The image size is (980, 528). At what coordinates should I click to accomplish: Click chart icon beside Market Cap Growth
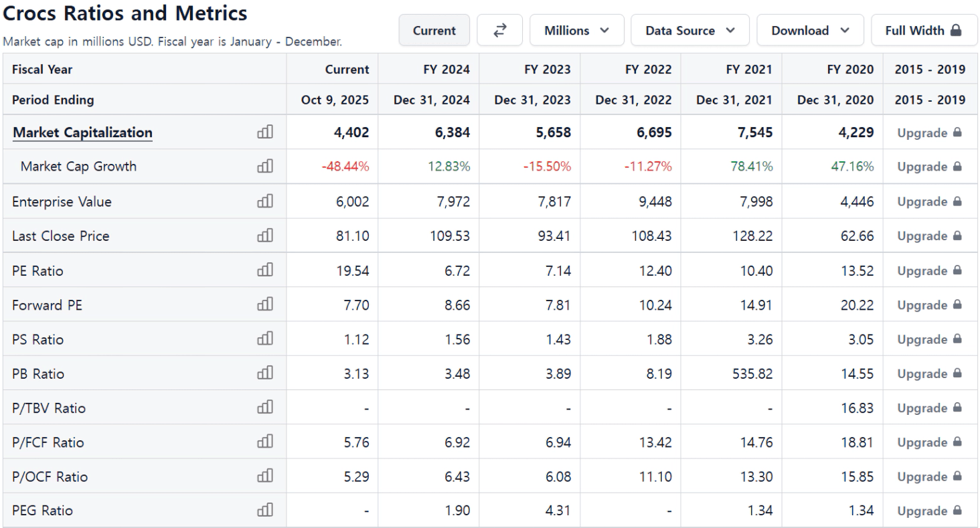pyautogui.click(x=266, y=167)
